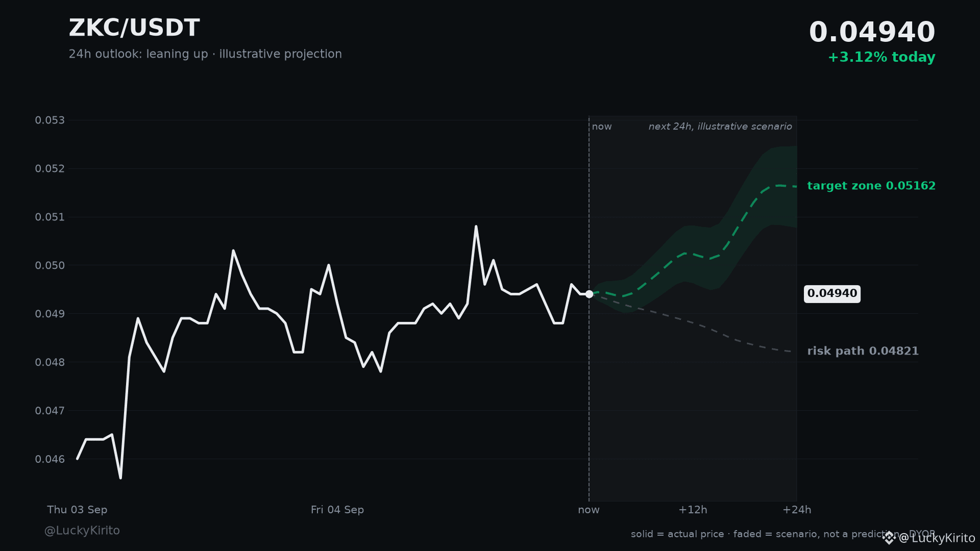Click the white current-price dot marker
The image size is (980, 551).
tap(589, 294)
